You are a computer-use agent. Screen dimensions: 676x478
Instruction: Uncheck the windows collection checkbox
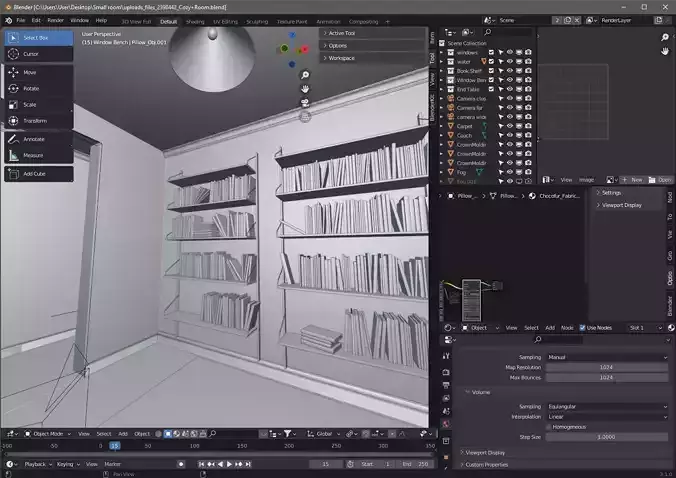pos(491,52)
